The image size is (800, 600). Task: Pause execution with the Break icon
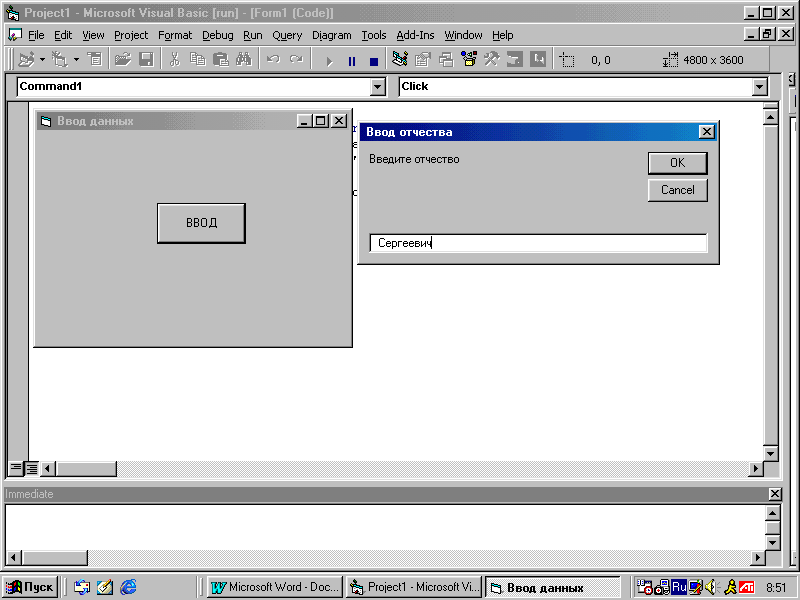click(352, 61)
